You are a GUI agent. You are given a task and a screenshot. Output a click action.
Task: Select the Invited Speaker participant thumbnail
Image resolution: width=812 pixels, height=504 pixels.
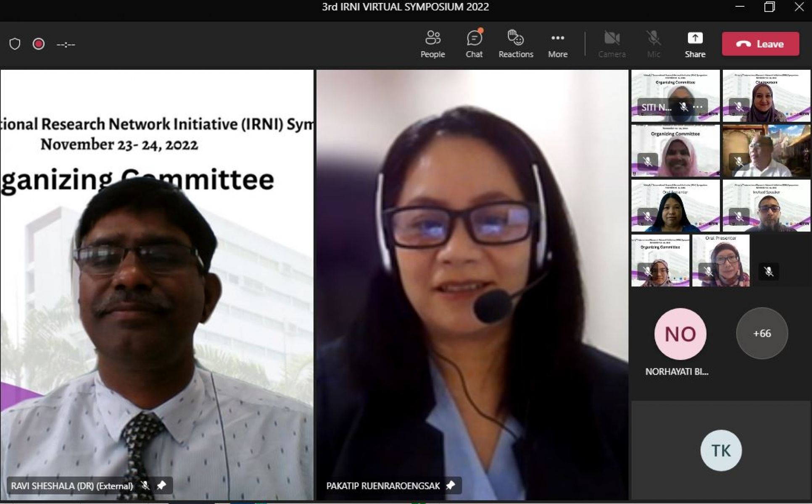pos(767,205)
